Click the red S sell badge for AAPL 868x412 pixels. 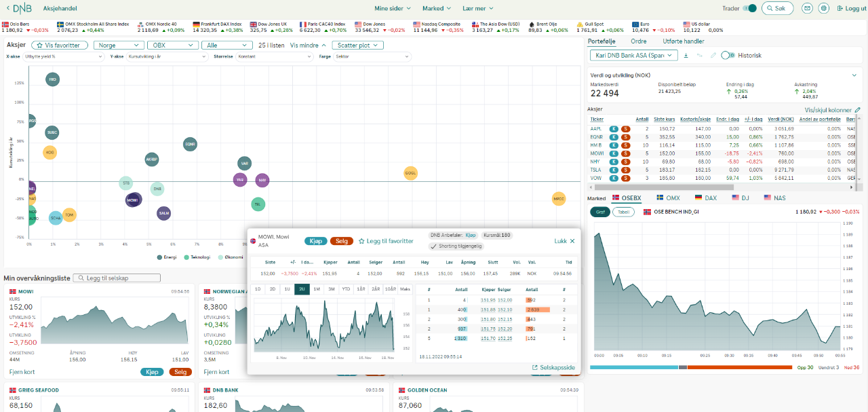click(x=626, y=128)
